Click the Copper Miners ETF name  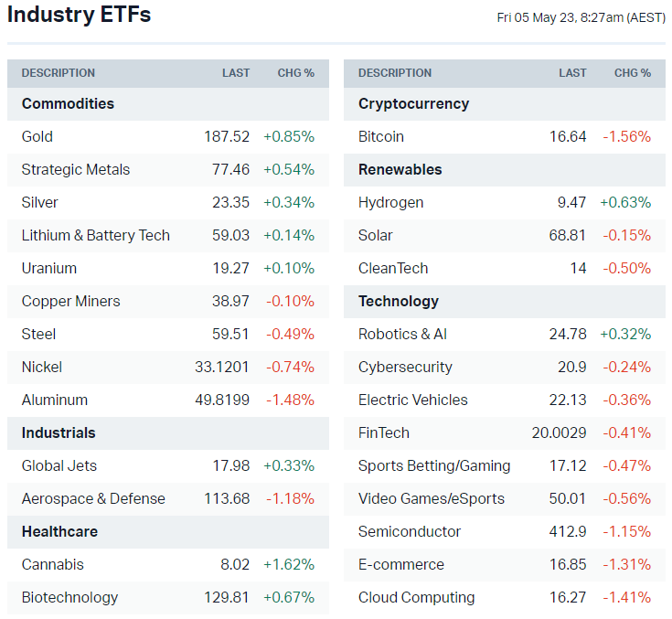71,301
